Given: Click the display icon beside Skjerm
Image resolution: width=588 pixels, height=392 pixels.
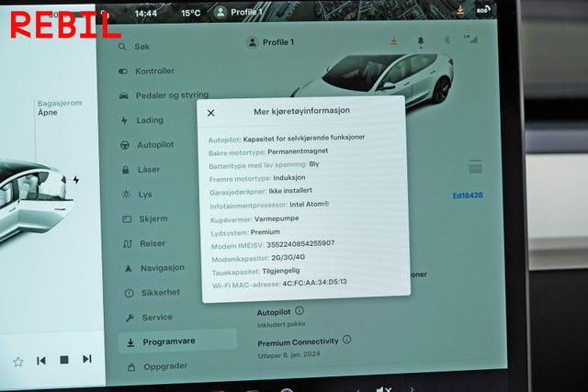Looking at the screenshot, I should (127, 218).
